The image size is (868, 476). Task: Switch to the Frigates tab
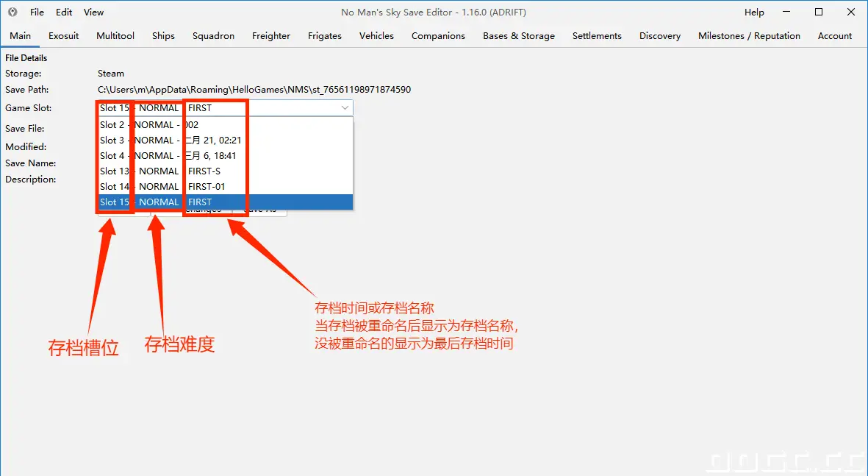tap(324, 35)
